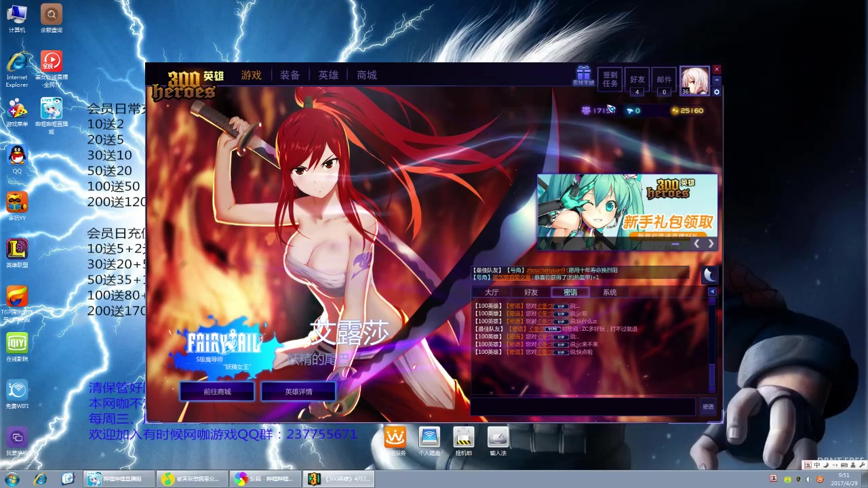Click the 英雄详情 button

coord(298,392)
